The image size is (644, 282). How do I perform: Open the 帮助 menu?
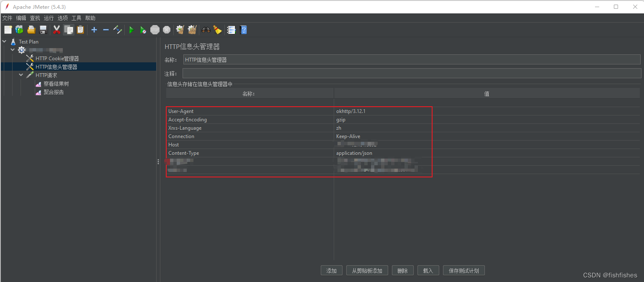tap(90, 18)
